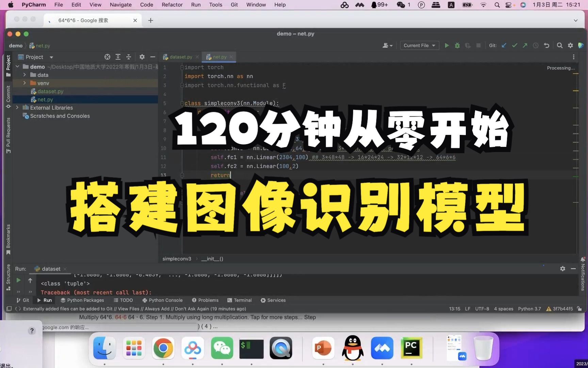588x368 pixels.
Task: Open the Current File run configuration dropdown
Action: (x=419, y=45)
